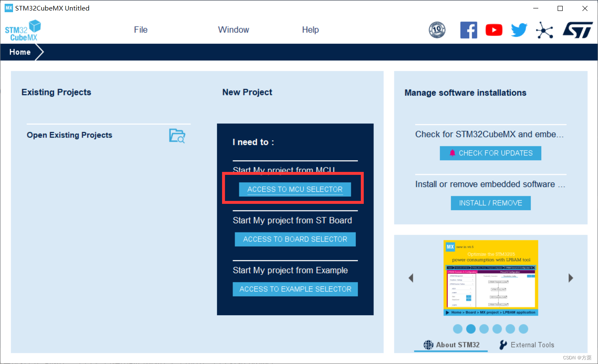Switch to the About STM32 tab
This screenshot has height=364, width=598.
451,345
